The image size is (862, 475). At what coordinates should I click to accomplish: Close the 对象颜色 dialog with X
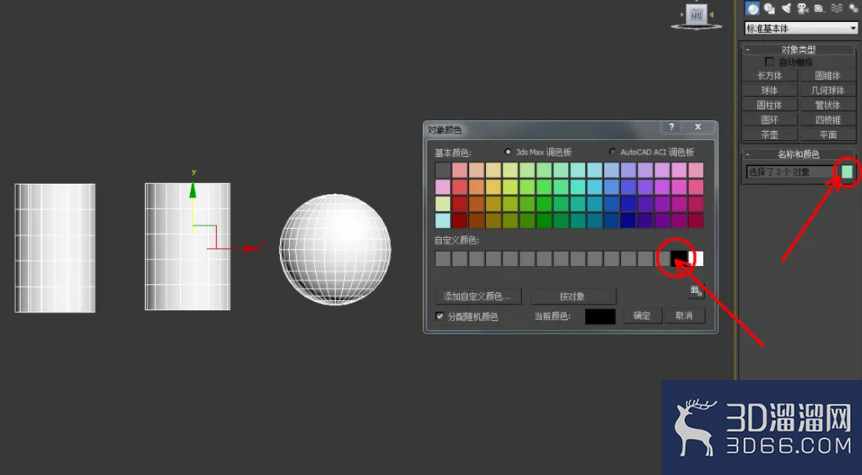(x=698, y=127)
